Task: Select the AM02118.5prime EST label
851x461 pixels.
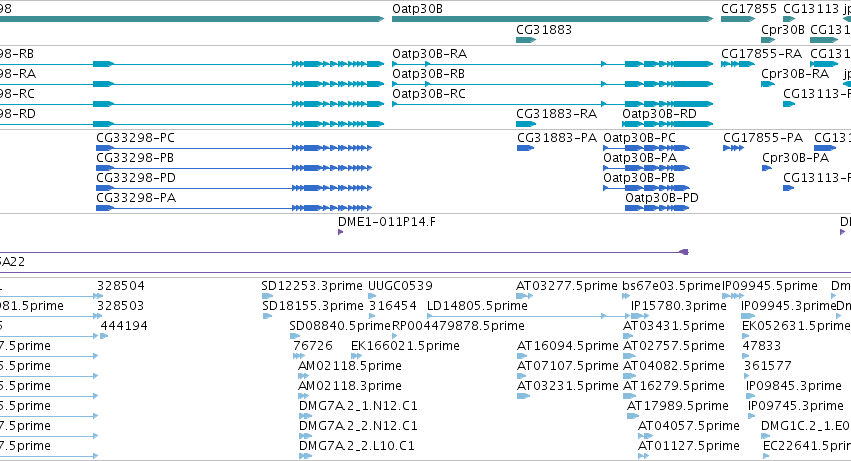Action: [x=350, y=367]
